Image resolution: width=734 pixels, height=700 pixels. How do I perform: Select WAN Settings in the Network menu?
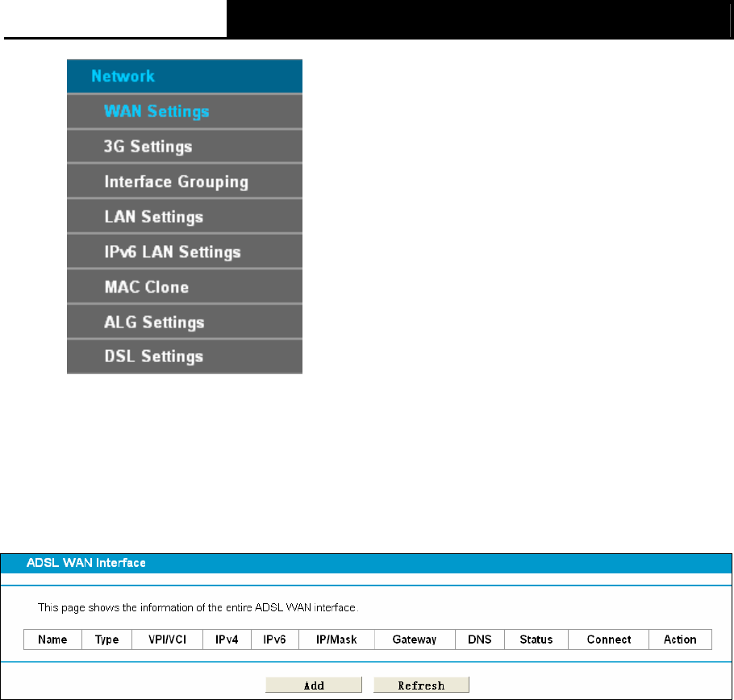coord(185,111)
